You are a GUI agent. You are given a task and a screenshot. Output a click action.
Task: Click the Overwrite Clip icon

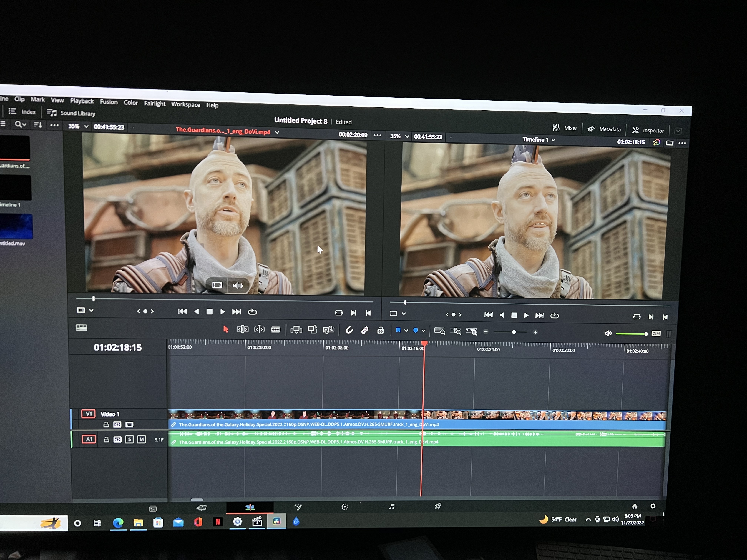click(312, 330)
